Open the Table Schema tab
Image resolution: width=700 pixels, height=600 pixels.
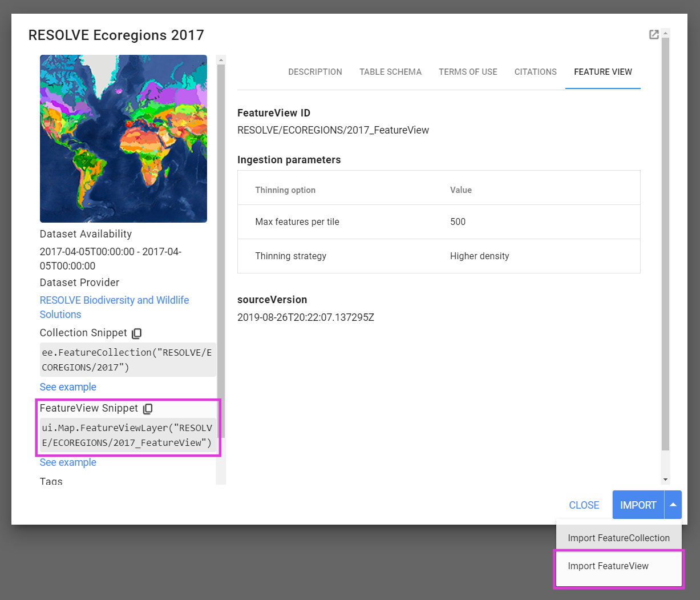pos(390,72)
